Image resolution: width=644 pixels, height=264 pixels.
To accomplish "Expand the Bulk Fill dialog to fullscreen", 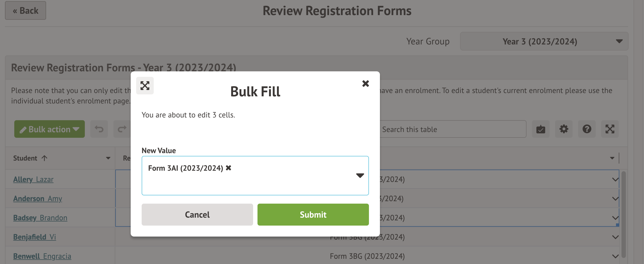I will coord(145,86).
